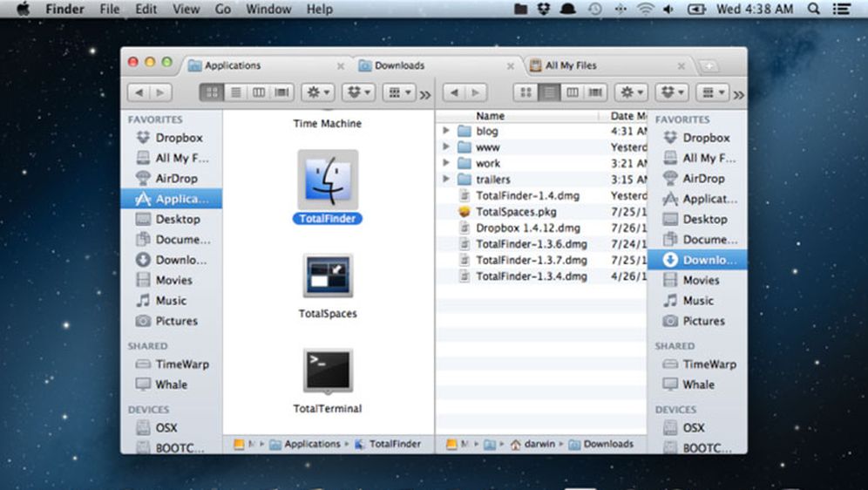The image size is (868, 490).
Task: Go back in left pane toolbar
Action: tap(139, 92)
